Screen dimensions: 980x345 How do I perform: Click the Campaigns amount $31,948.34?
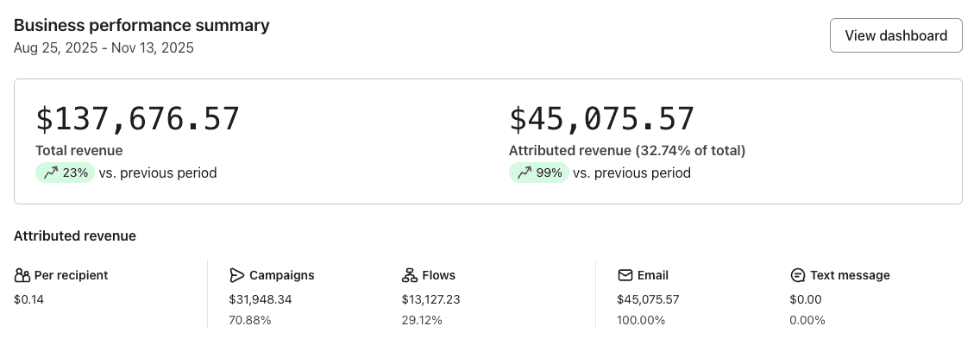tap(260, 299)
